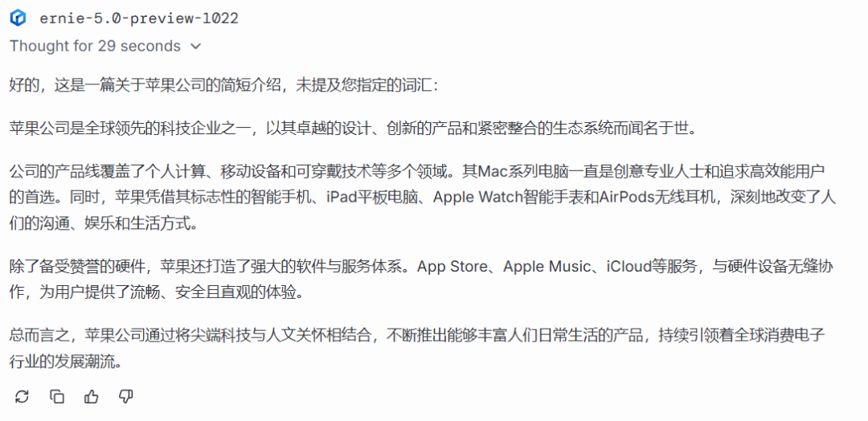The height and width of the screenshot is (421, 868).
Task: Click the last line 行业的发展潮流
Action: [x=65, y=362]
